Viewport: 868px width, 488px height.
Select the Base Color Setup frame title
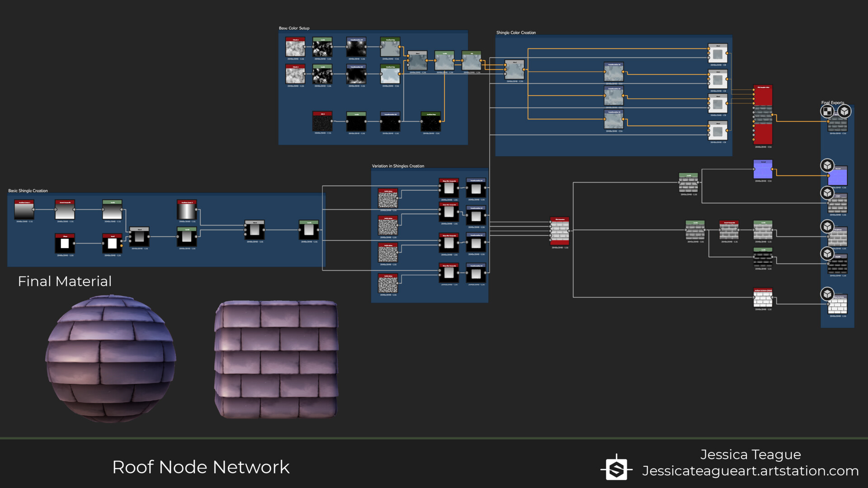click(294, 28)
